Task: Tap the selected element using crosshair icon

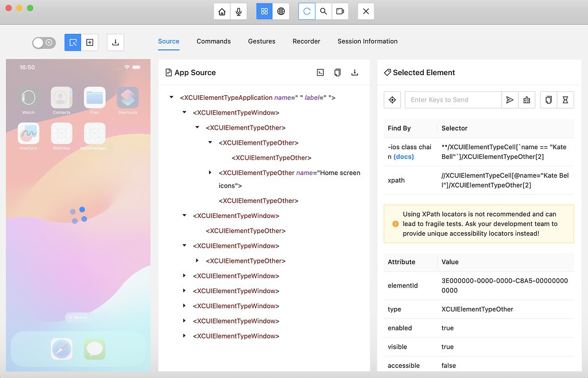Action: click(392, 99)
